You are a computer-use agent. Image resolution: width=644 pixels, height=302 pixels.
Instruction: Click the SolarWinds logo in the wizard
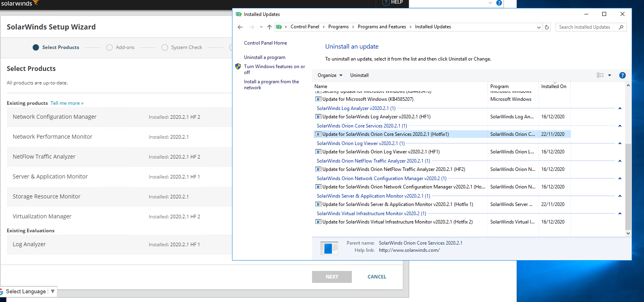coord(20,3)
